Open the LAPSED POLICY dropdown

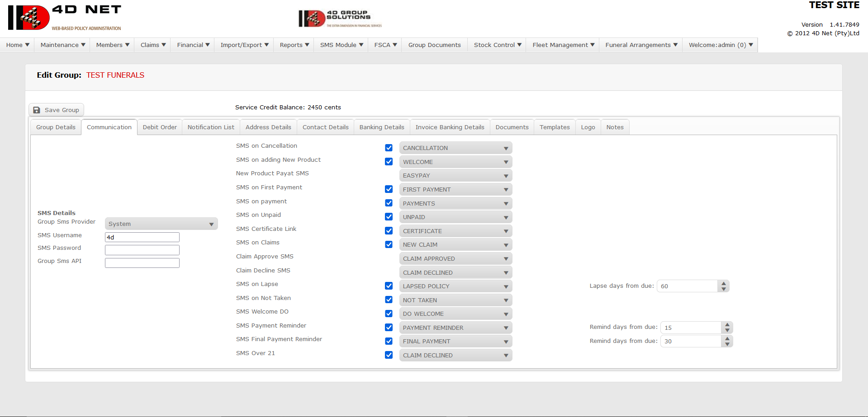[x=455, y=286]
